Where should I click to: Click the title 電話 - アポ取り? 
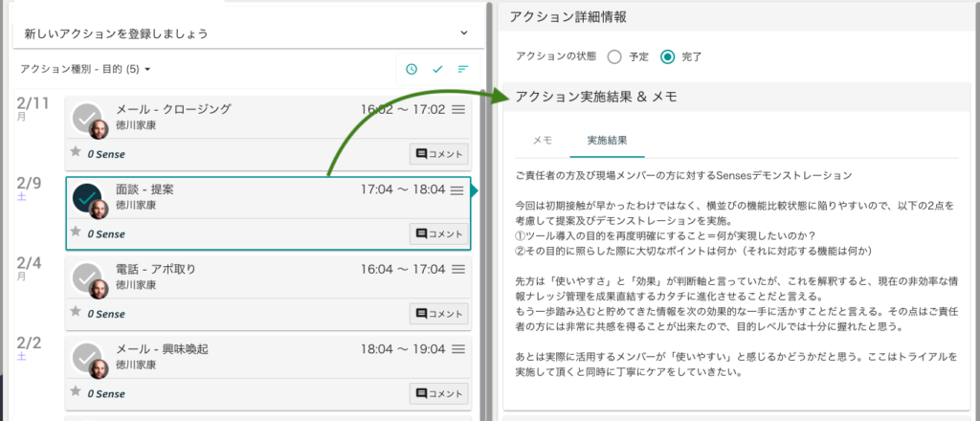[156, 269]
